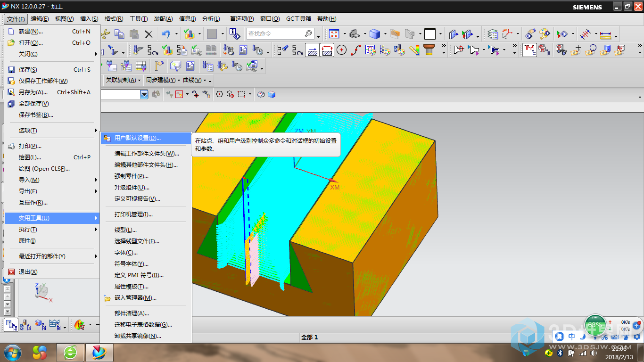
Task: Open the GC工具箱 menu
Action: [x=298, y=19]
